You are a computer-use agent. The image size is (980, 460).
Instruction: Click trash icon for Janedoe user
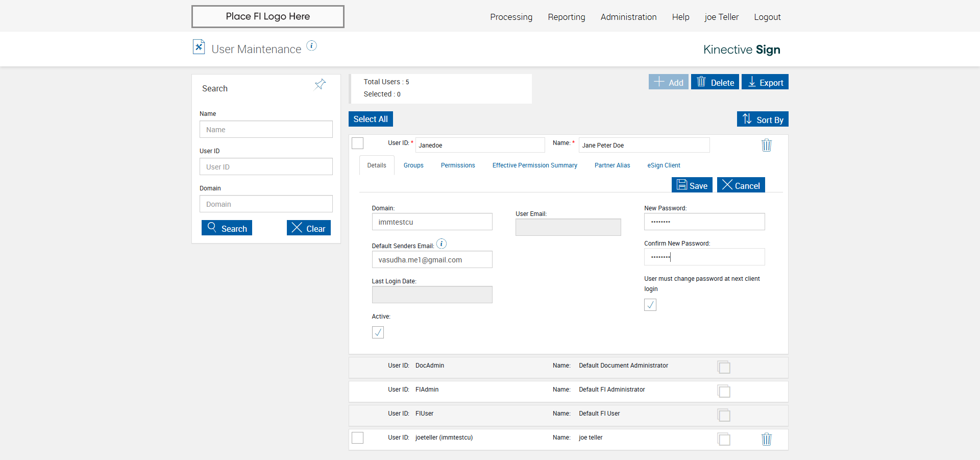pyautogui.click(x=766, y=146)
